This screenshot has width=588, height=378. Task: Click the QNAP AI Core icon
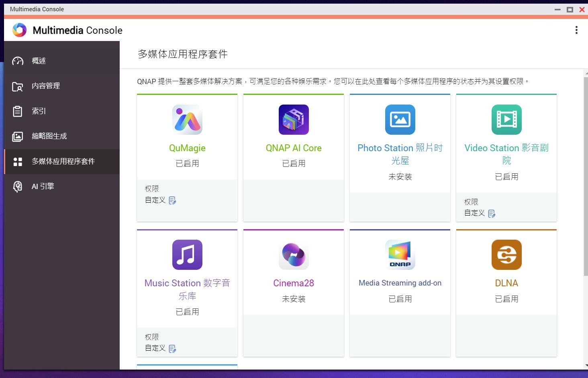coord(294,119)
